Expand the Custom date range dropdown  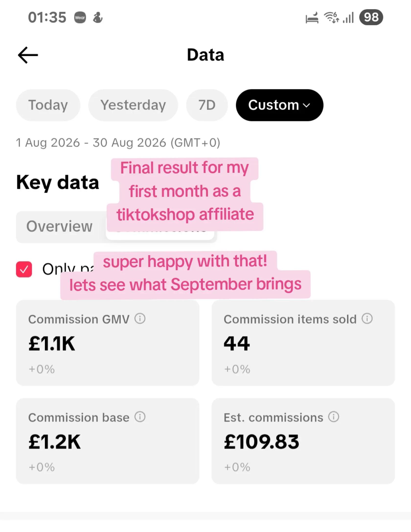[x=279, y=105]
